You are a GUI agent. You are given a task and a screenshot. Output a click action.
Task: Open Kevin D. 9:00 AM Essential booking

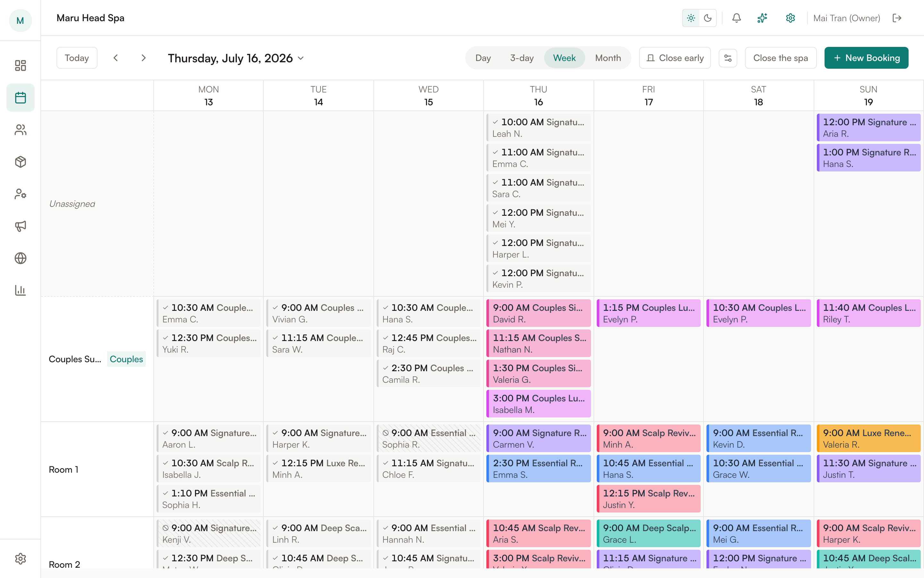[x=758, y=438]
